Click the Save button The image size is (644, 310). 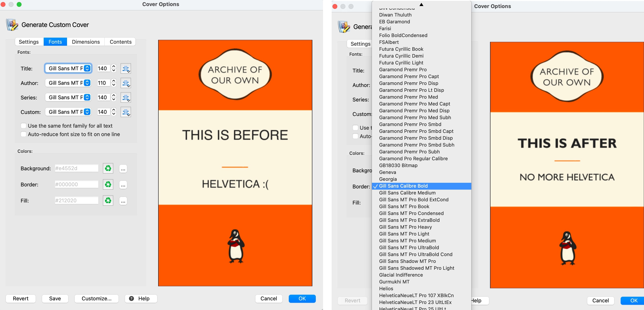[x=55, y=299]
